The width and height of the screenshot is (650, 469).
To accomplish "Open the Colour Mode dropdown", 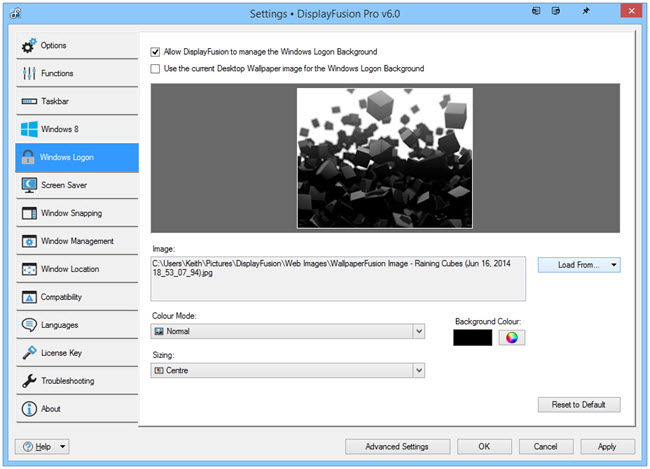I will coord(288,331).
